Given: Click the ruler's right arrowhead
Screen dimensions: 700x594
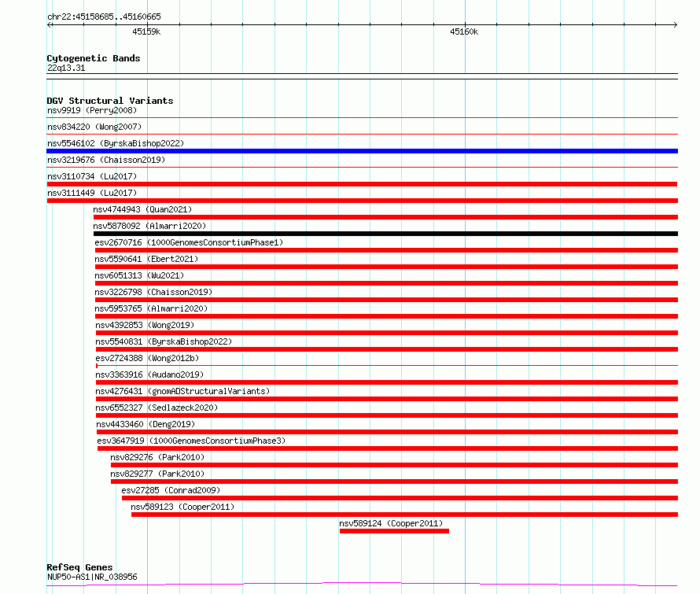Looking at the screenshot, I should (x=676, y=25).
